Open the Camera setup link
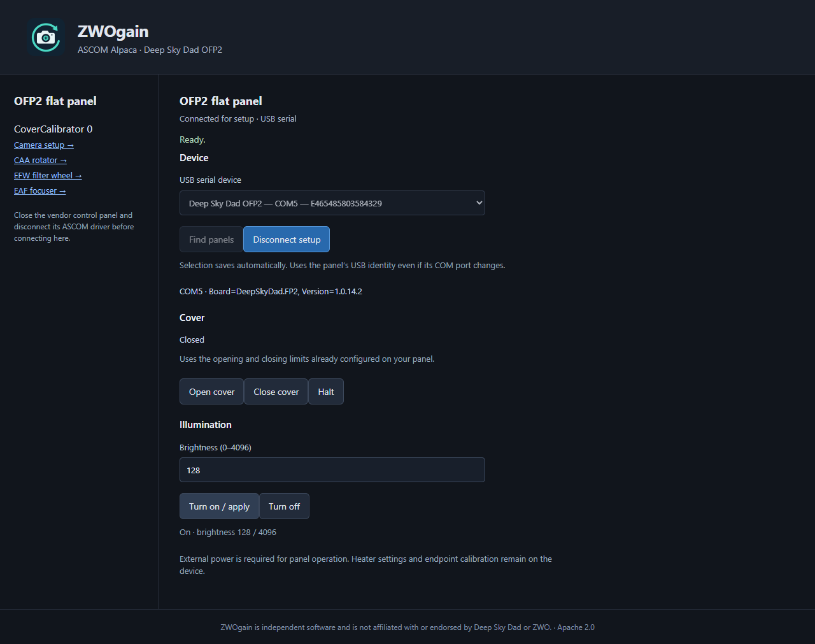Screen dimensions: 815x644 point(44,145)
